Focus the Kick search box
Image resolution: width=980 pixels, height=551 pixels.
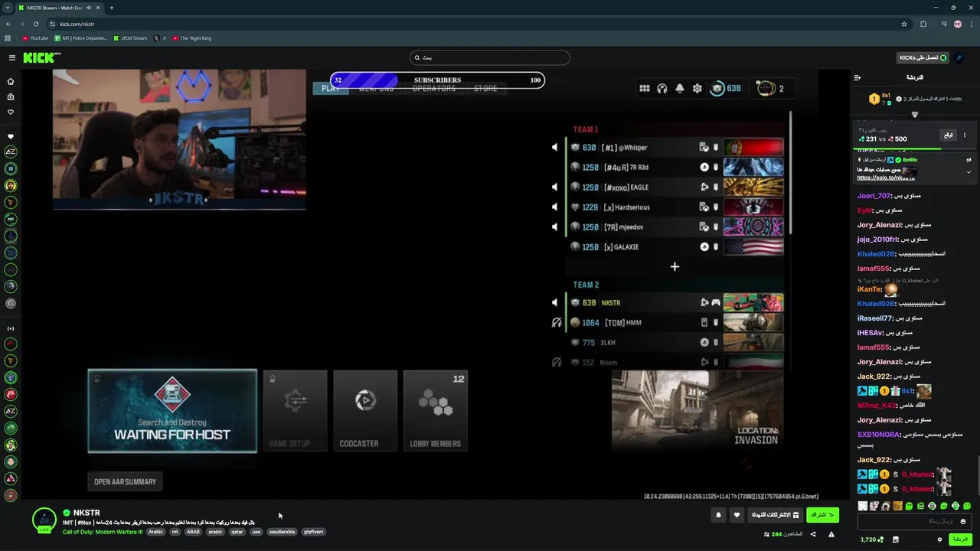(490, 57)
